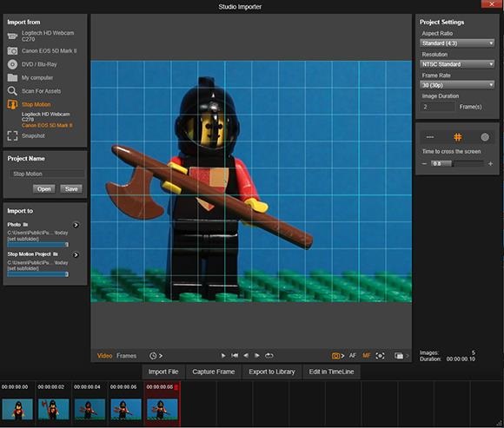Click the Capture Frame button
504x428 pixels.
pos(214,372)
